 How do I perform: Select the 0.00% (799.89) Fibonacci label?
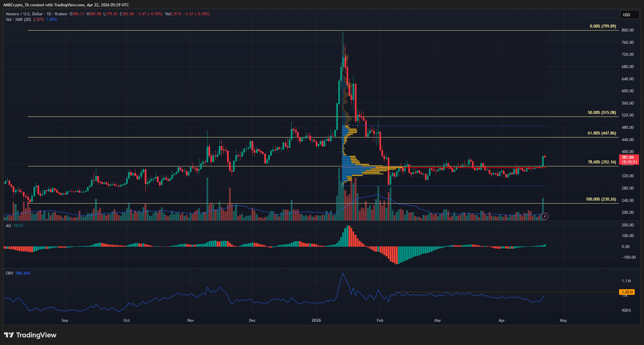[x=603, y=26]
